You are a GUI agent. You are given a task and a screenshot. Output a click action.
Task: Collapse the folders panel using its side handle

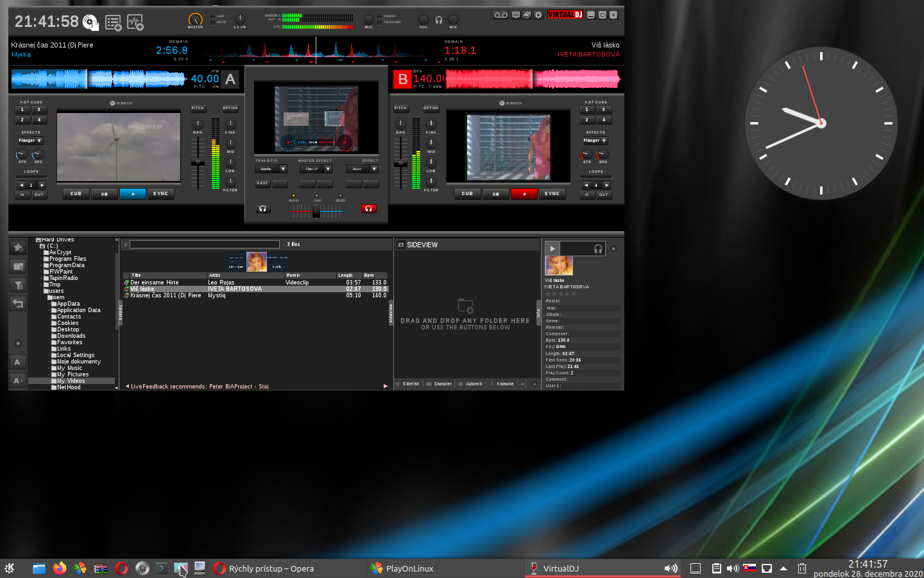(120, 313)
